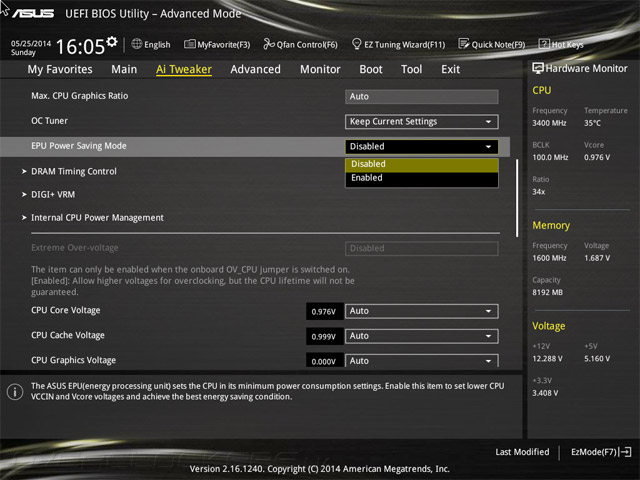Open Qfan Control(F6) label
Viewport: 640px width, 480px height.
tap(307, 44)
